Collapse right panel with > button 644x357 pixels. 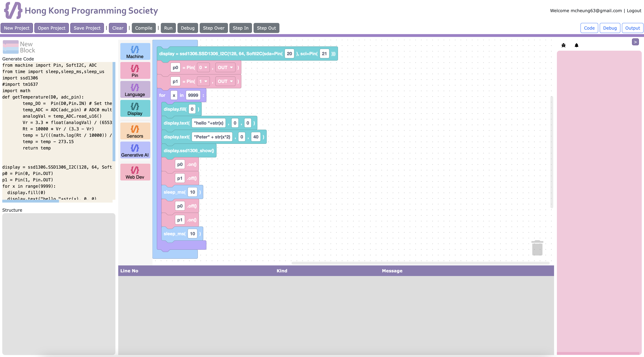(635, 42)
